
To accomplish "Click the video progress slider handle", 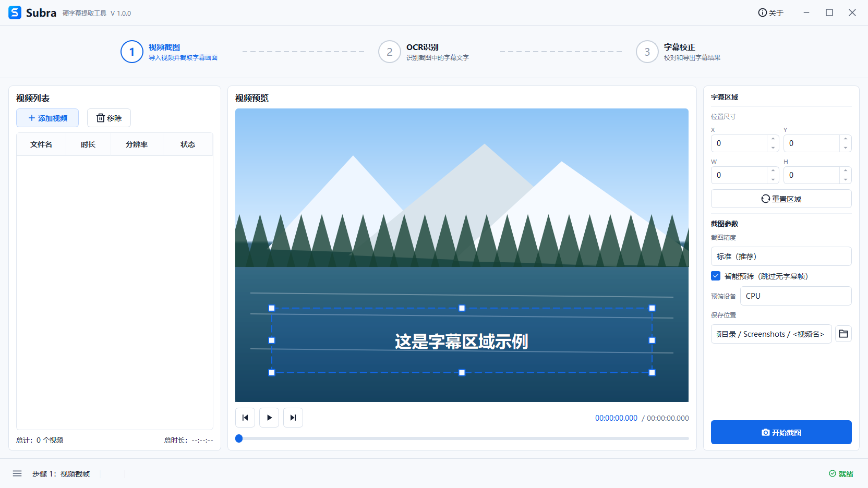I will (x=239, y=438).
